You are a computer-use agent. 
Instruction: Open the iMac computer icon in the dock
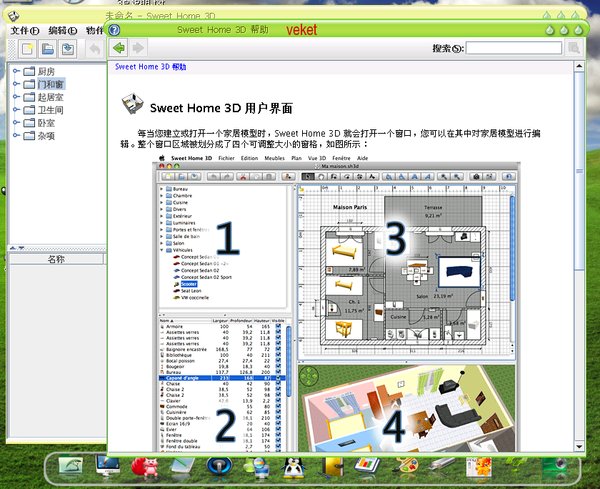click(108, 466)
